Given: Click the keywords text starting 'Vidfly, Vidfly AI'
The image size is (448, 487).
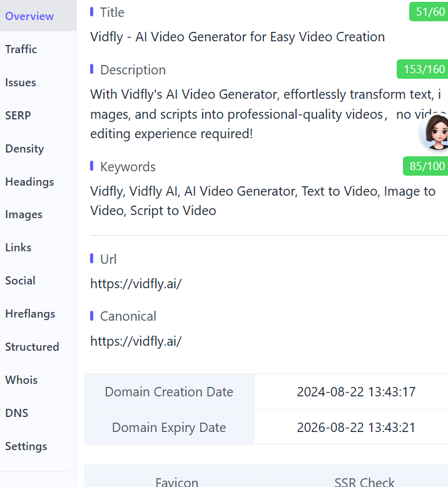Looking at the screenshot, I should click(263, 201).
